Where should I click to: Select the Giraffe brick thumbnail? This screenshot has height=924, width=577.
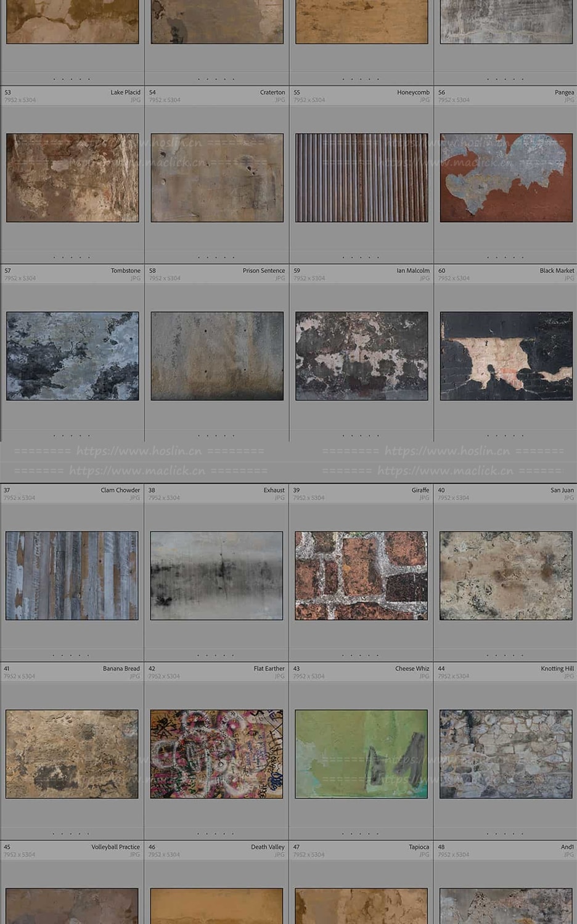click(x=361, y=575)
